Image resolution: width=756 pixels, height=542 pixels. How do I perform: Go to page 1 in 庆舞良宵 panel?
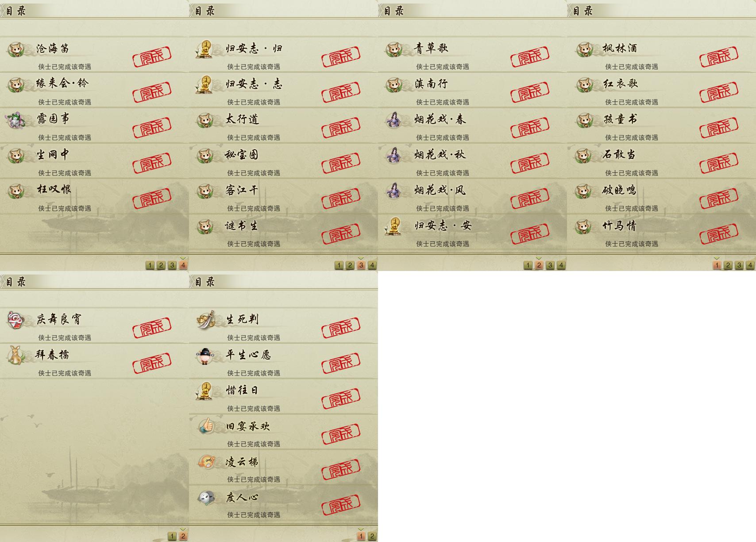172,536
